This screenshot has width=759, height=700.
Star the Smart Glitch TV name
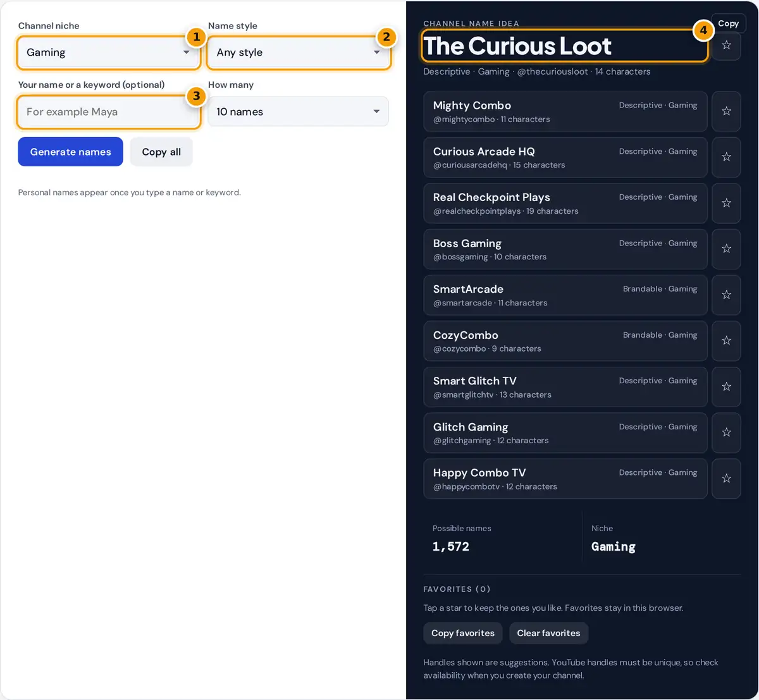pos(726,386)
